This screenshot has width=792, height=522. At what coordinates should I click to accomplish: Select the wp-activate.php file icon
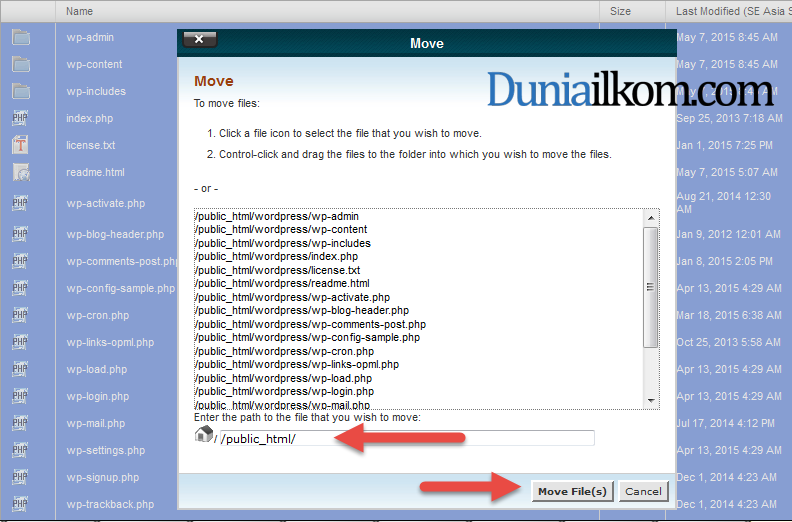[x=20, y=203]
